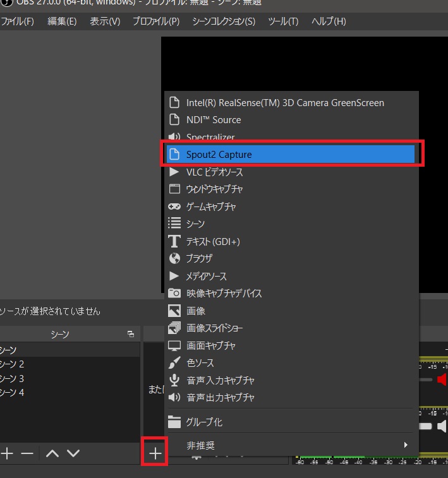Click the paintbrush icon for 色ソース

click(x=174, y=362)
